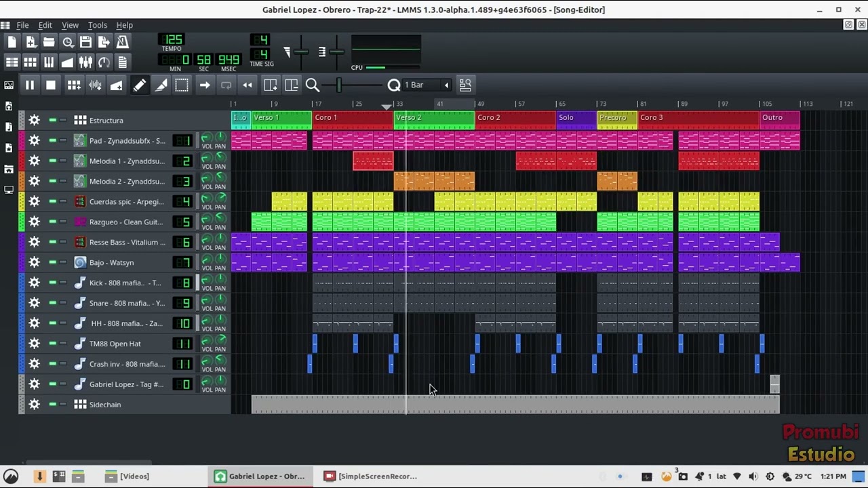Open track actions gear for HH track

(34, 323)
